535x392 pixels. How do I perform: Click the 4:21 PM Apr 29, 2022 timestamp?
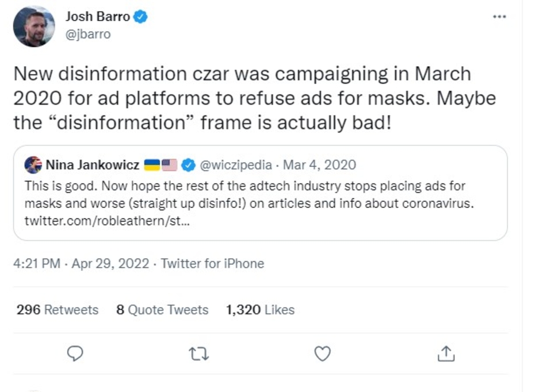coord(81,264)
